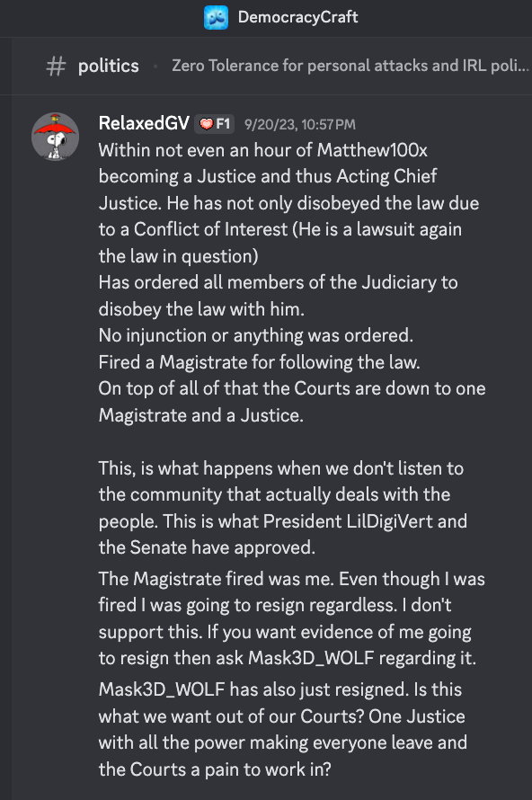The width and height of the screenshot is (532, 800).
Task: Click the hash icon beside politics
Action: coord(56,67)
